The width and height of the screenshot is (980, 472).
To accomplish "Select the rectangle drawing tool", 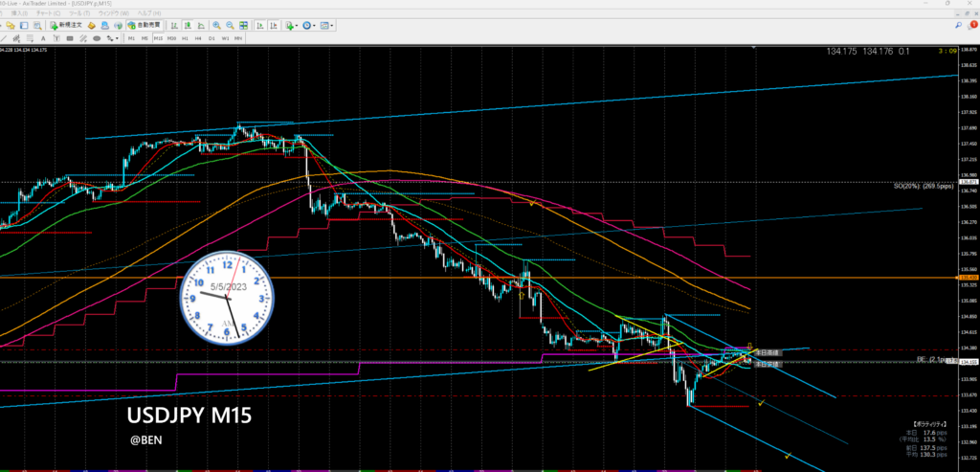I will click(x=70, y=38).
